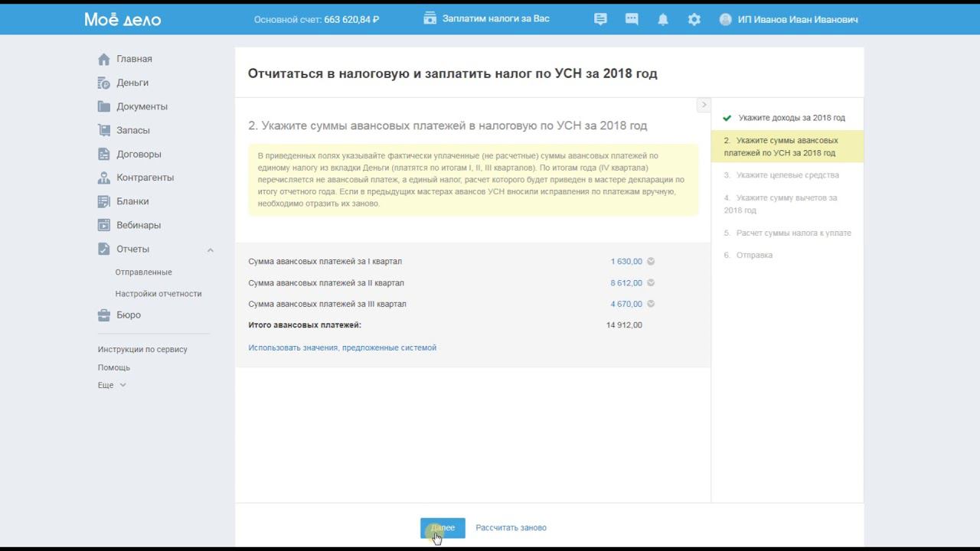980x551 pixels.
Task: Expand the III квартал amount dropdown arrow
Action: (x=651, y=304)
